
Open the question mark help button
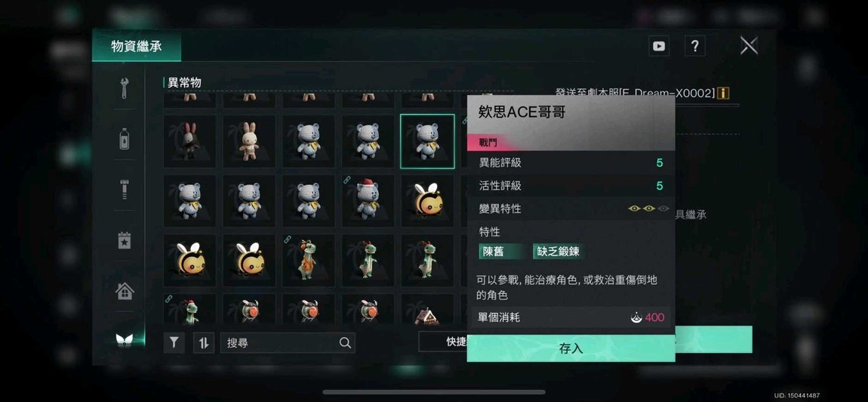(x=694, y=46)
